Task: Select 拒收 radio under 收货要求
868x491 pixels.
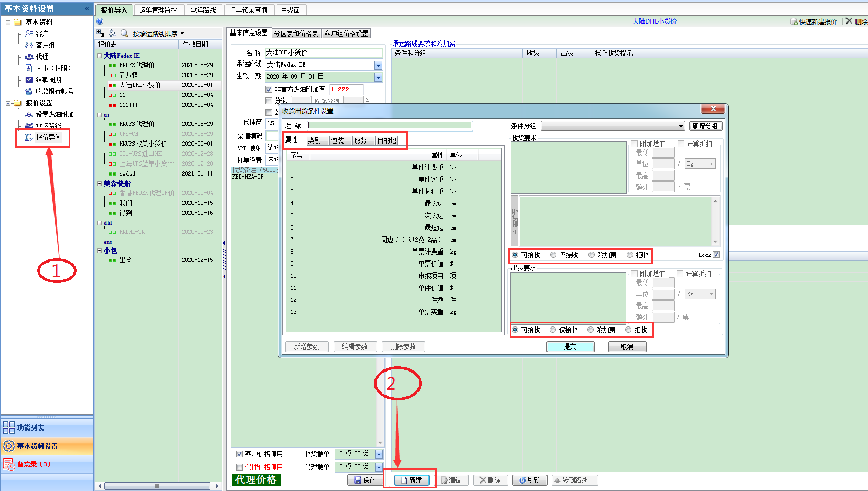Action: coord(630,255)
